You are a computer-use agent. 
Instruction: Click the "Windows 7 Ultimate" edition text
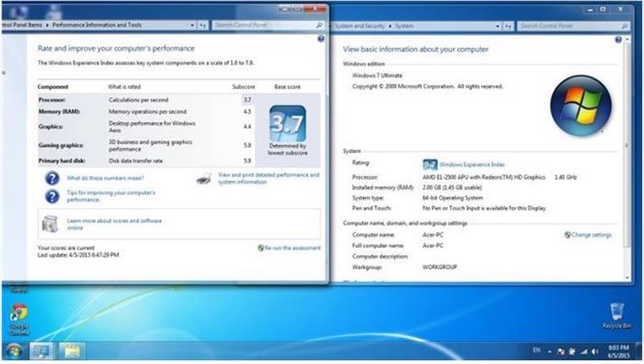(377, 76)
